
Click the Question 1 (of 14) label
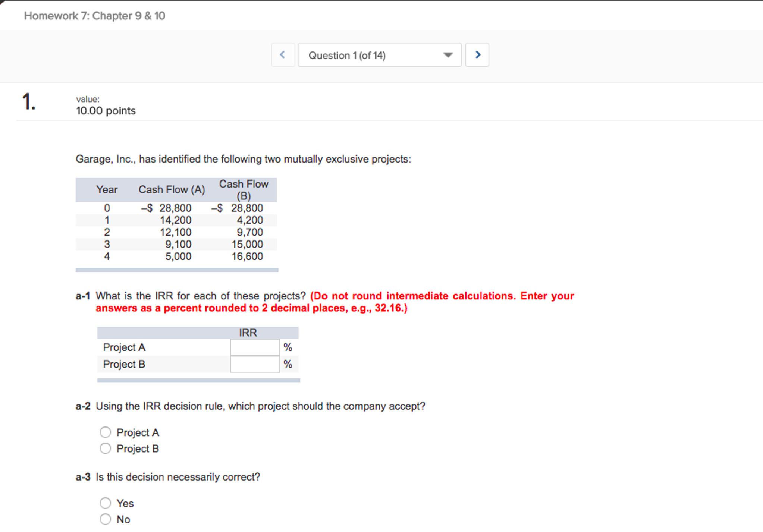tap(347, 55)
